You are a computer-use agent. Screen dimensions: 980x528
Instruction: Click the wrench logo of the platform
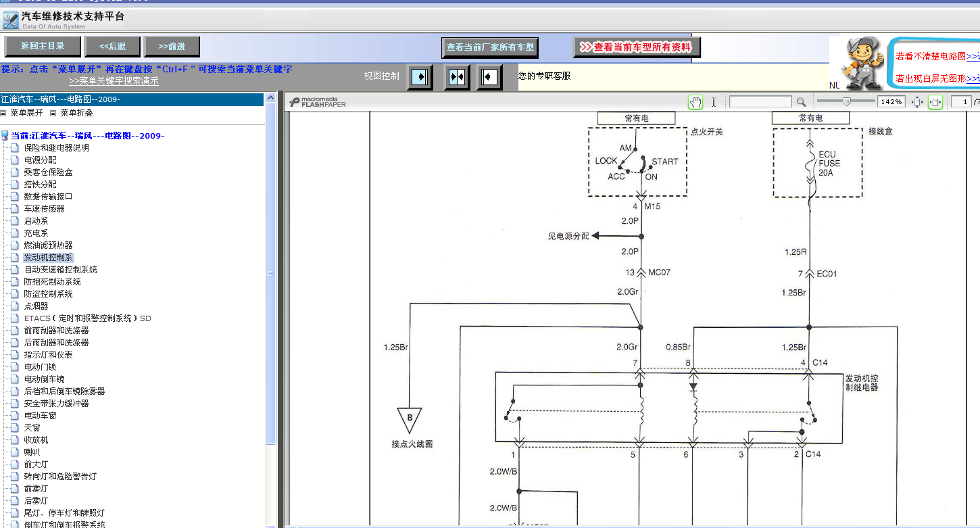click(x=10, y=20)
